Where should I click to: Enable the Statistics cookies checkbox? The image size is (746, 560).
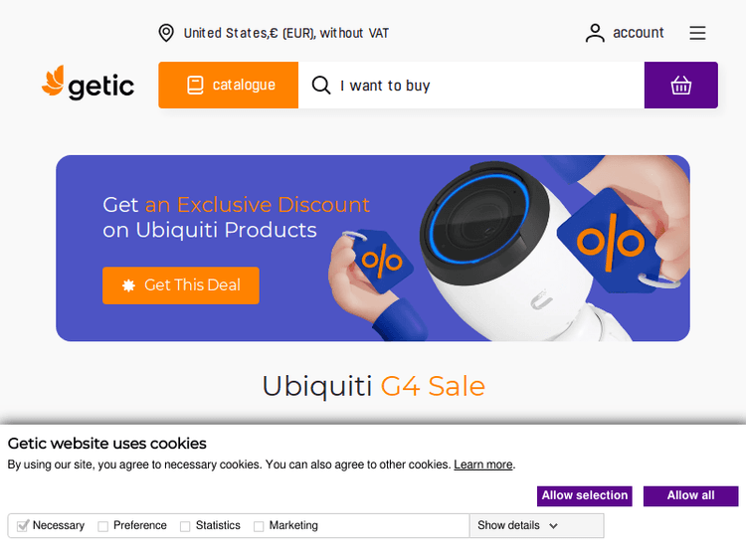pos(185,526)
